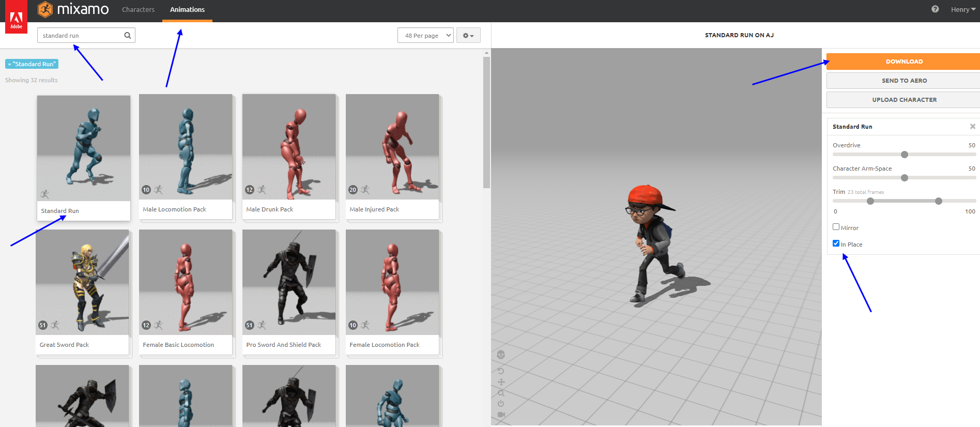
Task: Click count badge 12 on Male Drunk Pack
Action: [250, 190]
